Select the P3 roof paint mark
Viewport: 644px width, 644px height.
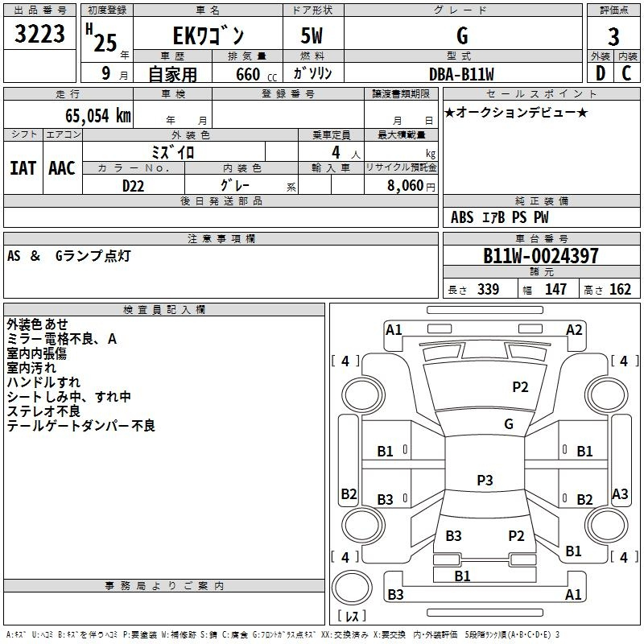(x=485, y=481)
